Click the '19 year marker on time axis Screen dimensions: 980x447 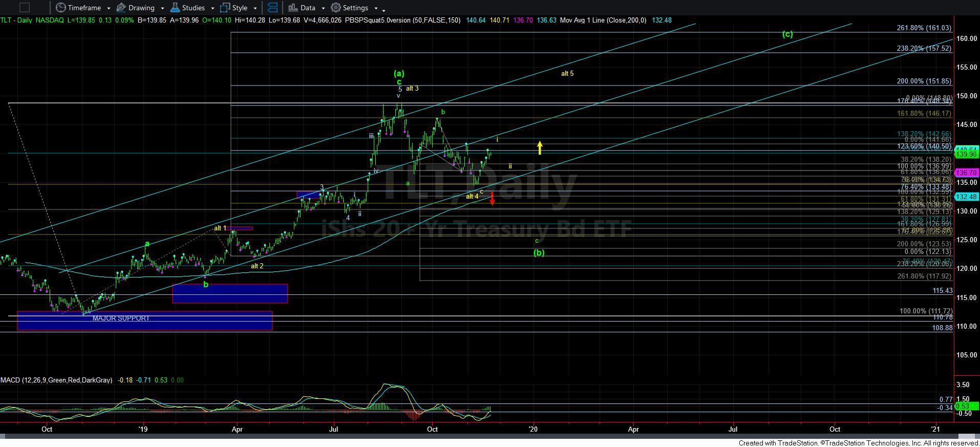(143, 429)
